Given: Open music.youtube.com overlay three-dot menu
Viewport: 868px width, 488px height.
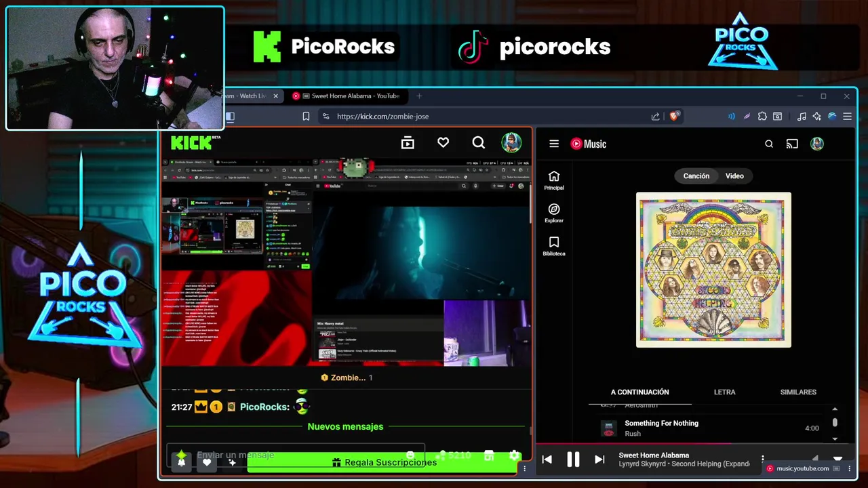Looking at the screenshot, I should pos(849,468).
